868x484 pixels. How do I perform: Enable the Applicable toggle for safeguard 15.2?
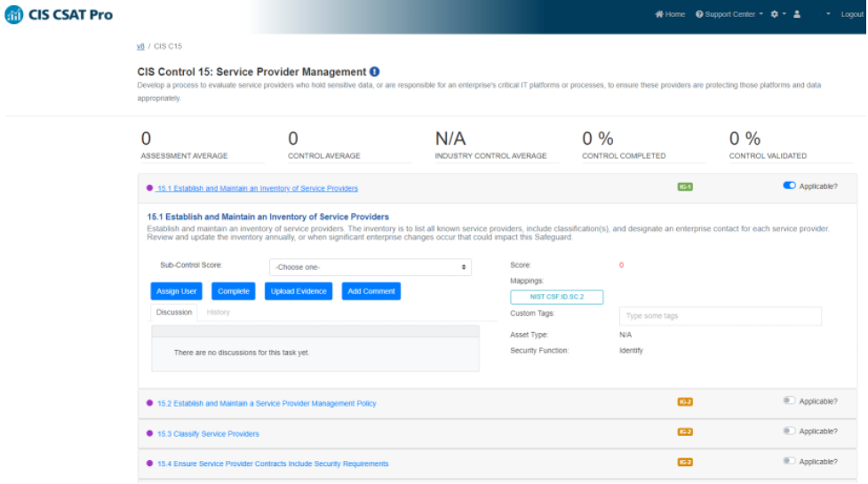789,401
